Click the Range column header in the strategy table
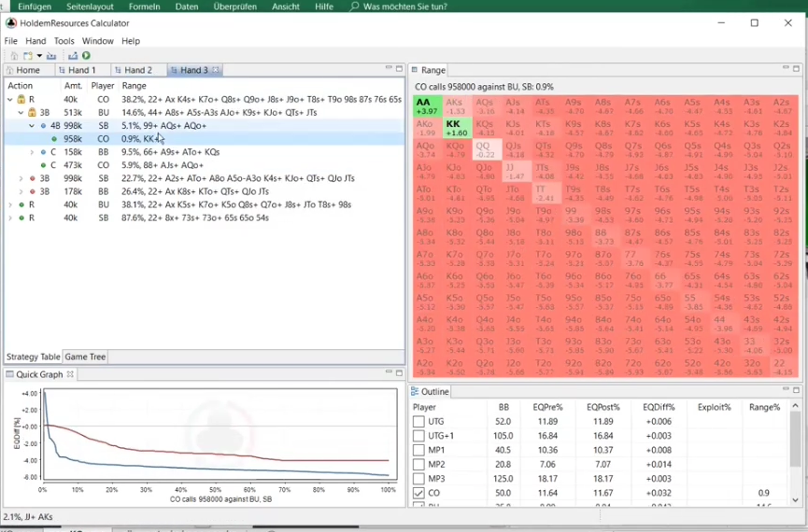808x532 pixels. [134, 86]
